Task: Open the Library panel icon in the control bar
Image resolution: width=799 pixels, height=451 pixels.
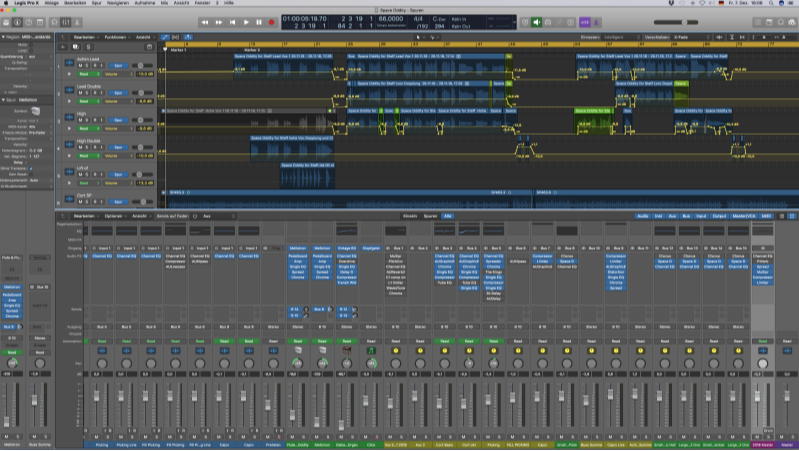Action: point(6,22)
